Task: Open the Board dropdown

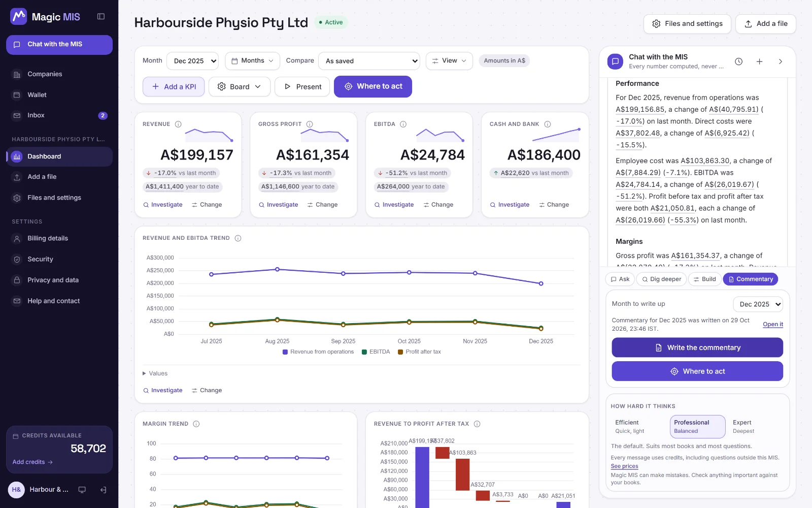Action: tap(239, 86)
